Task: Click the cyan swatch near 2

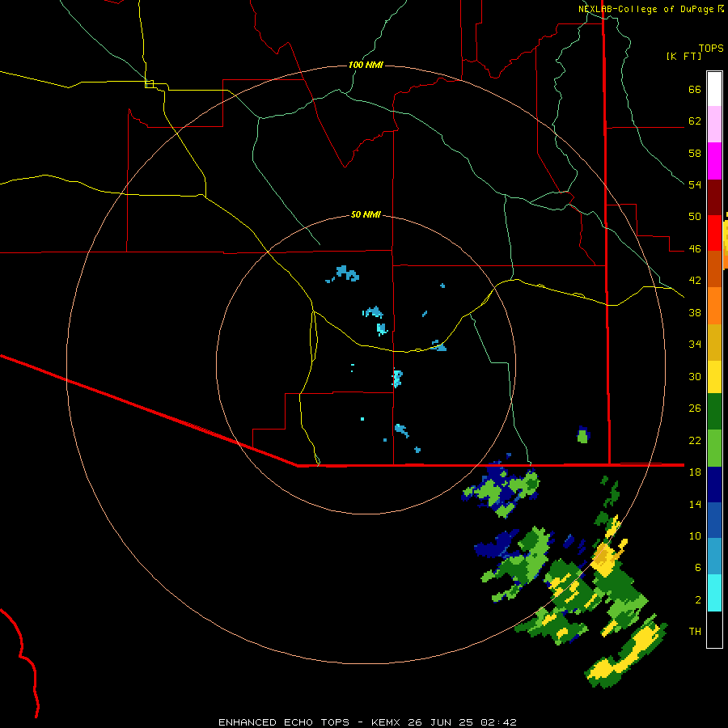Action: click(714, 593)
